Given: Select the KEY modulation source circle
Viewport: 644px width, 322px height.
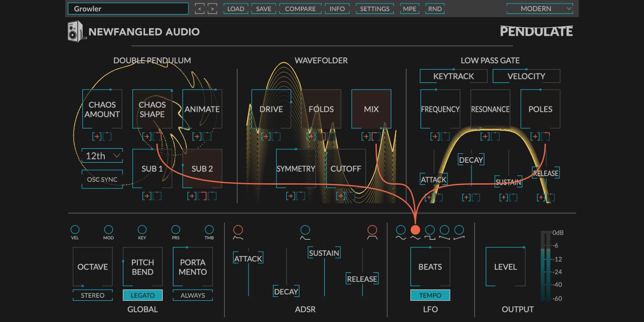Looking at the screenshot, I should pos(142,229).
